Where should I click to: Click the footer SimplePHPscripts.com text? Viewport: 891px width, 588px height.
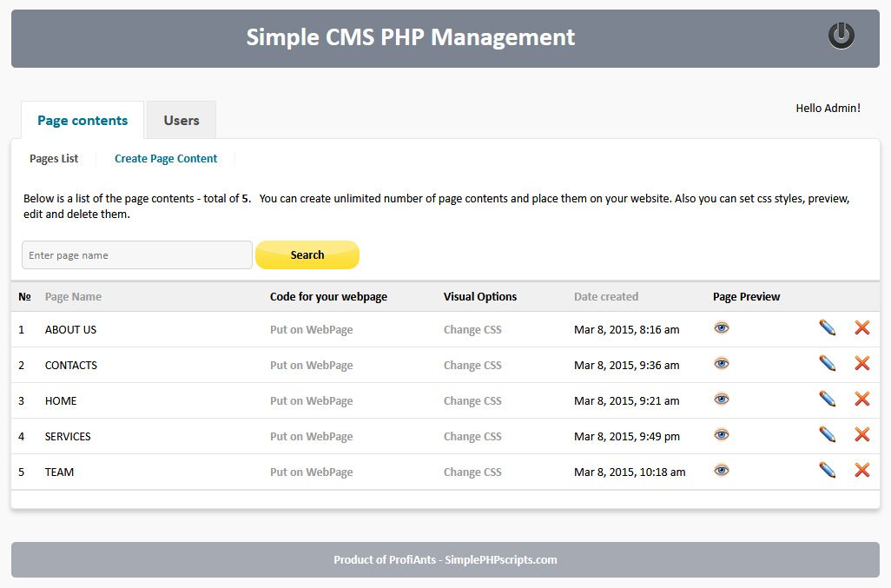(500, 559)
